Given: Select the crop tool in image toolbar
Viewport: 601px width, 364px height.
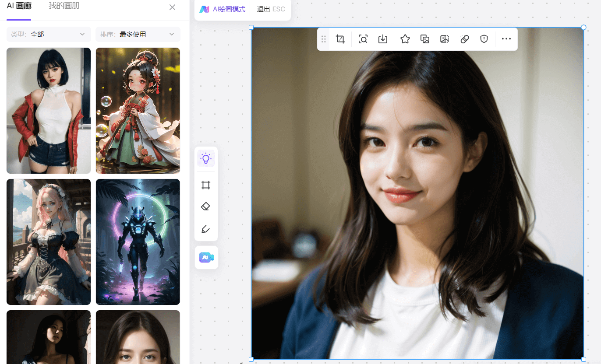Looking at the screenshot, I should coord(340,39).
